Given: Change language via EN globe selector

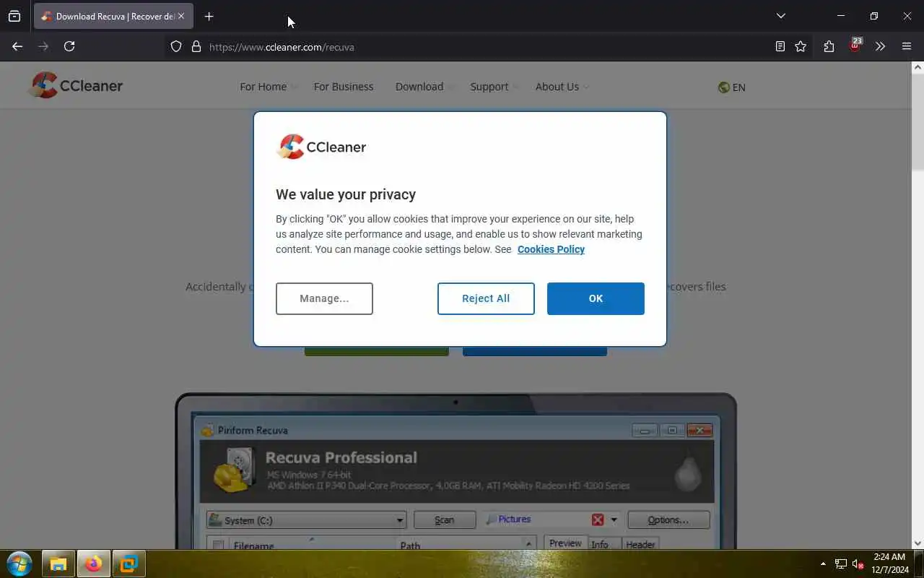Looking at the screenshot, I should point(731,87).
